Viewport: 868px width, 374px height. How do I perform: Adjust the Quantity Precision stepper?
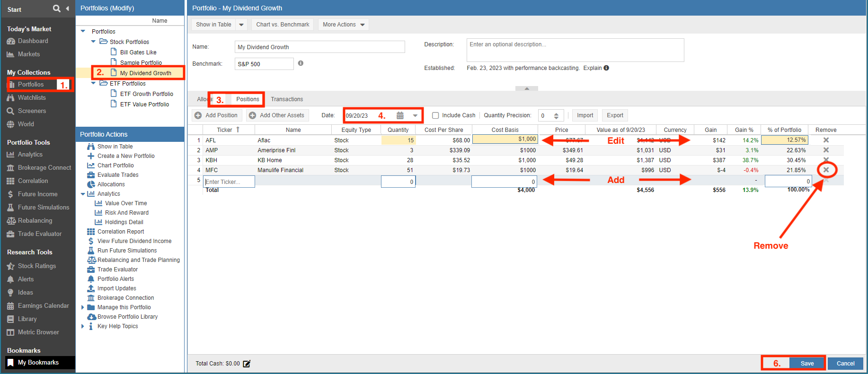[x=556, y=116]
